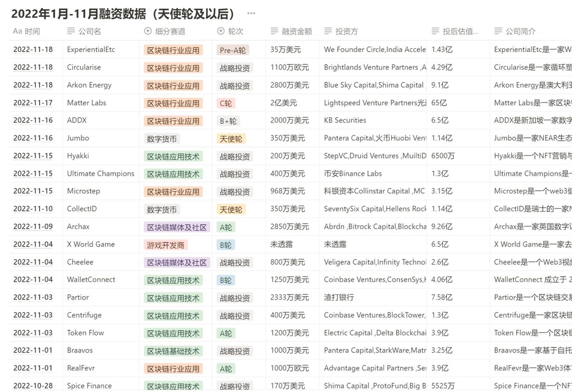
Task: Click 2333万美元 amount in Partior row
Action: tap(289, 297)
